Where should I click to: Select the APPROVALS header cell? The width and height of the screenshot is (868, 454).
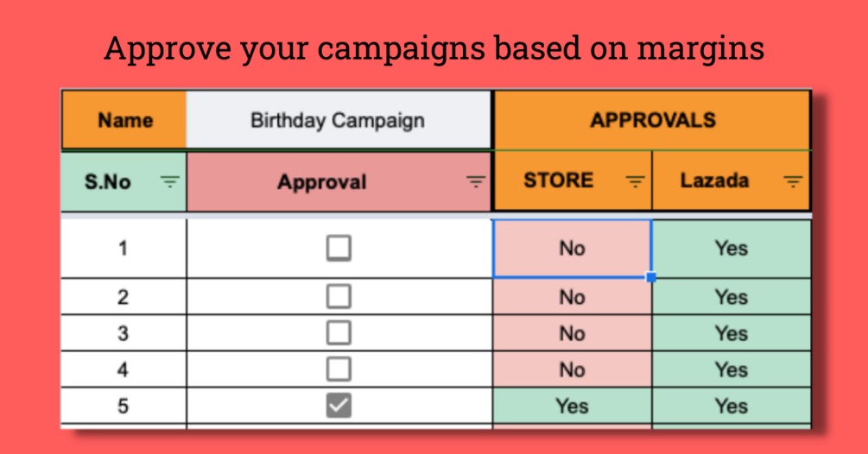click(x=652, y=120)
